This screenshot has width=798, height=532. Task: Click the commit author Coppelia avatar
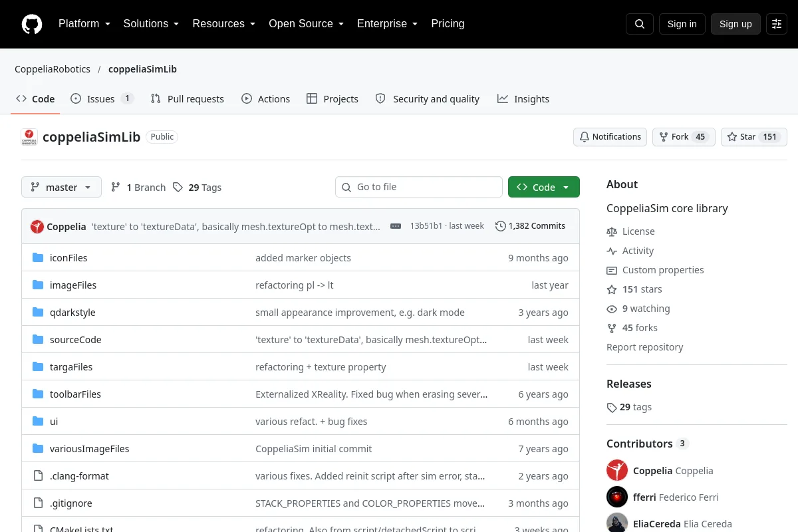(37, 226)
